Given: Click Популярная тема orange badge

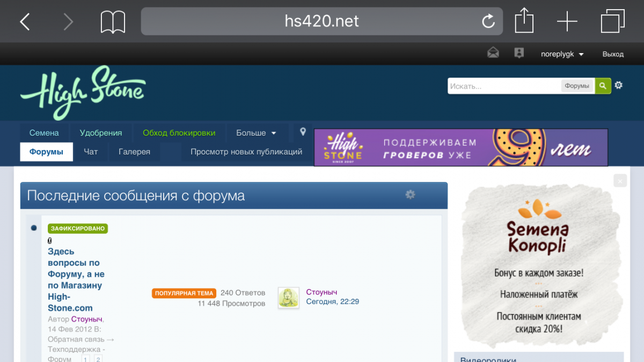Looking at the screenshot, I should coord(184,293).
